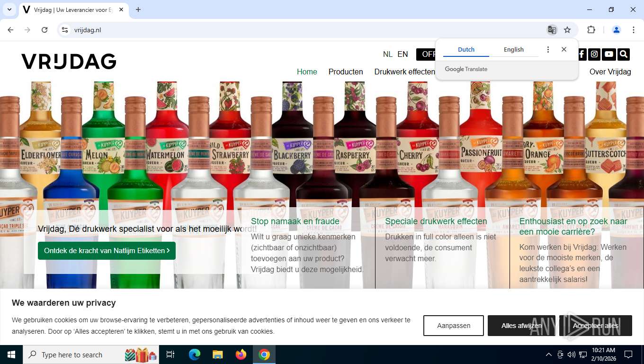Screen dimensions: 644x364
Task: Open the Drukwerk effecten menu item
Action: pos(404,72)
